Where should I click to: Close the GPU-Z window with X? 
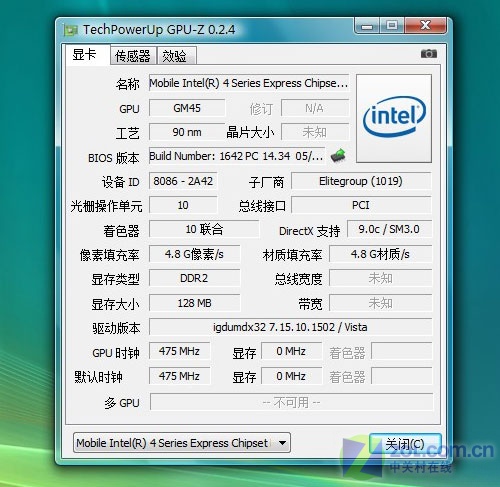(426, 26)
